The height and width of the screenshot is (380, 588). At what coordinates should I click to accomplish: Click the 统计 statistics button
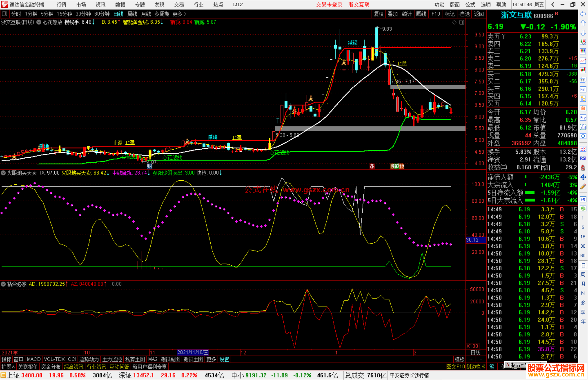407,14
